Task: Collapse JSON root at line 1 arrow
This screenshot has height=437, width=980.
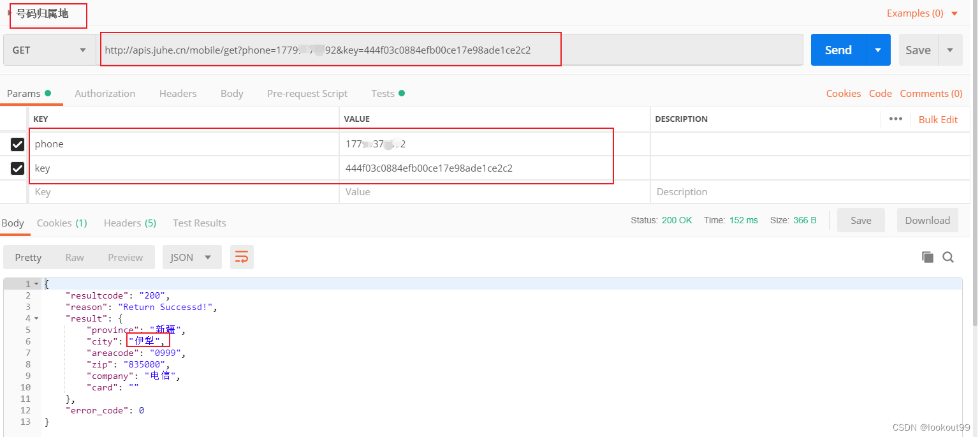Action: (x=36, y=284)
